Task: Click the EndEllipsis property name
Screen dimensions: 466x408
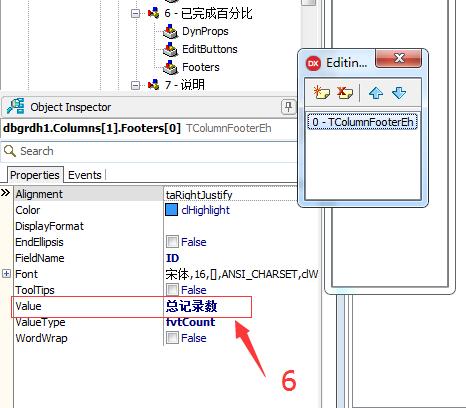Action: click(39, 242)
